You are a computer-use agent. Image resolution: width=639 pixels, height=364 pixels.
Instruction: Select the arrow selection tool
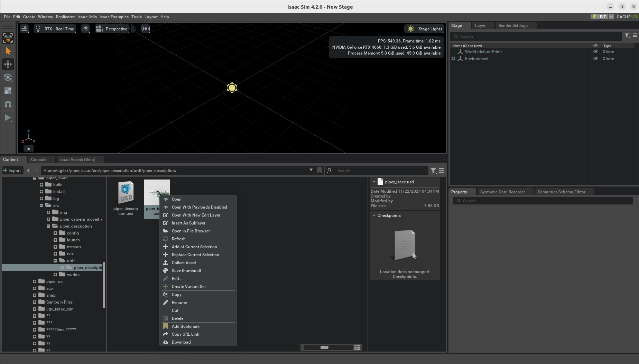pyautogui.click(x=8, y=51)
